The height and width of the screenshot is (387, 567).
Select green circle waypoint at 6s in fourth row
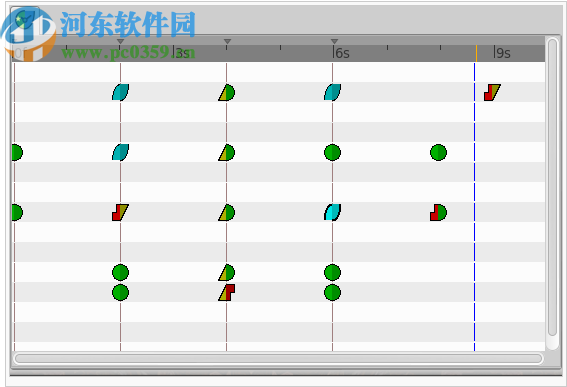(332, 272)
